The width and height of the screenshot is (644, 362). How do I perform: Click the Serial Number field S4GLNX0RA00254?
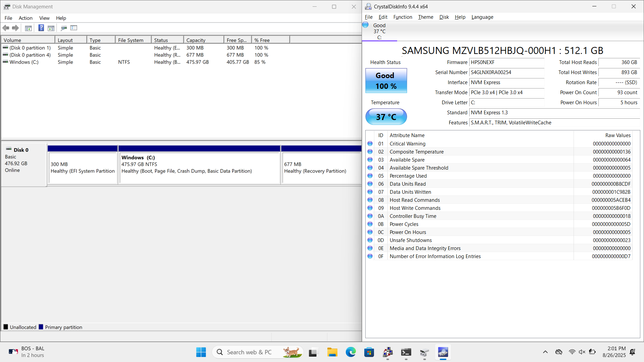507,72
